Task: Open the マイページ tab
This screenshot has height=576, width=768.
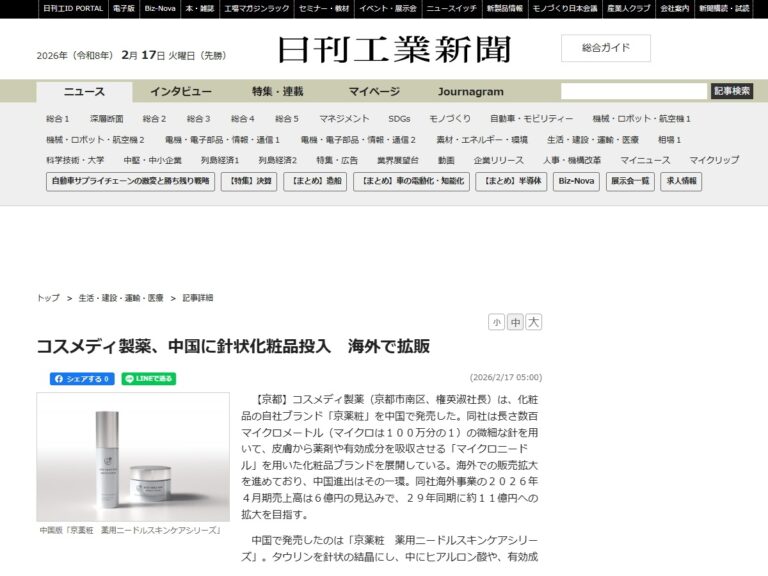Action: [374, 92]
